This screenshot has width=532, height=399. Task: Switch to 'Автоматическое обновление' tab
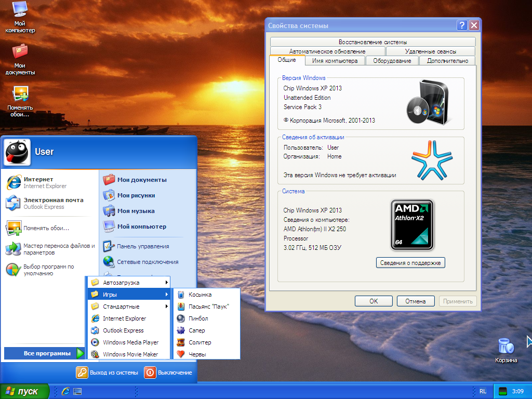pyautogui.click(x=327, y=51)
